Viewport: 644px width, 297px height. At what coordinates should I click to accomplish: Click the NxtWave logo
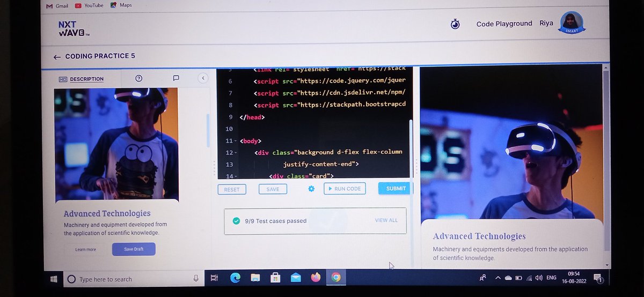click(x=73, y=28)
